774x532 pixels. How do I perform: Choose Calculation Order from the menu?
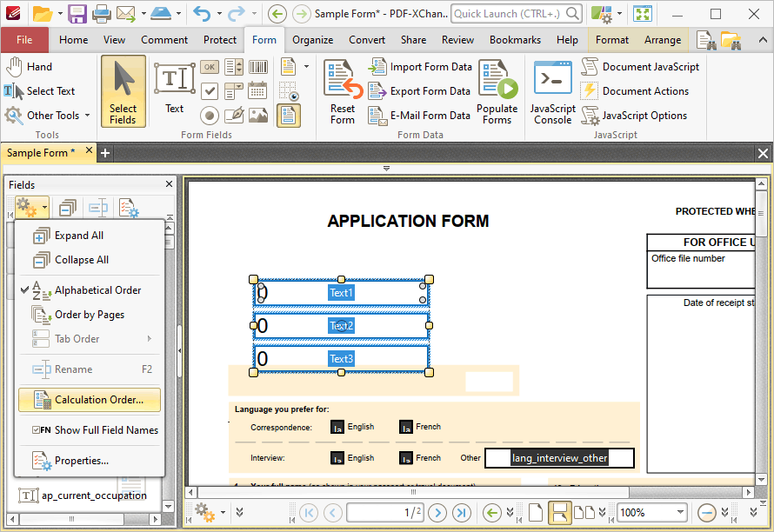(x=90, y=400)
